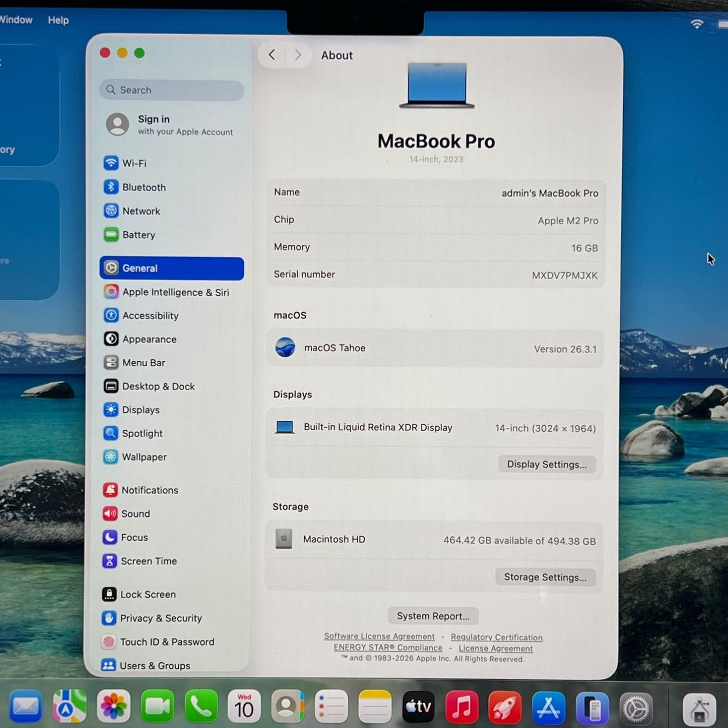Open Phone app in Dock

tap(201, 706)
